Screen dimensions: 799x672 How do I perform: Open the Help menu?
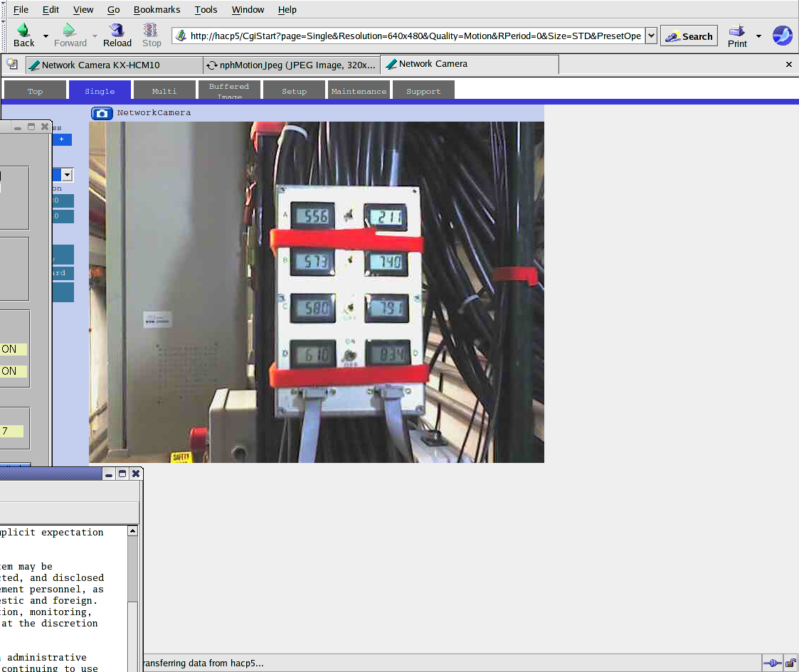coord(287,10)
